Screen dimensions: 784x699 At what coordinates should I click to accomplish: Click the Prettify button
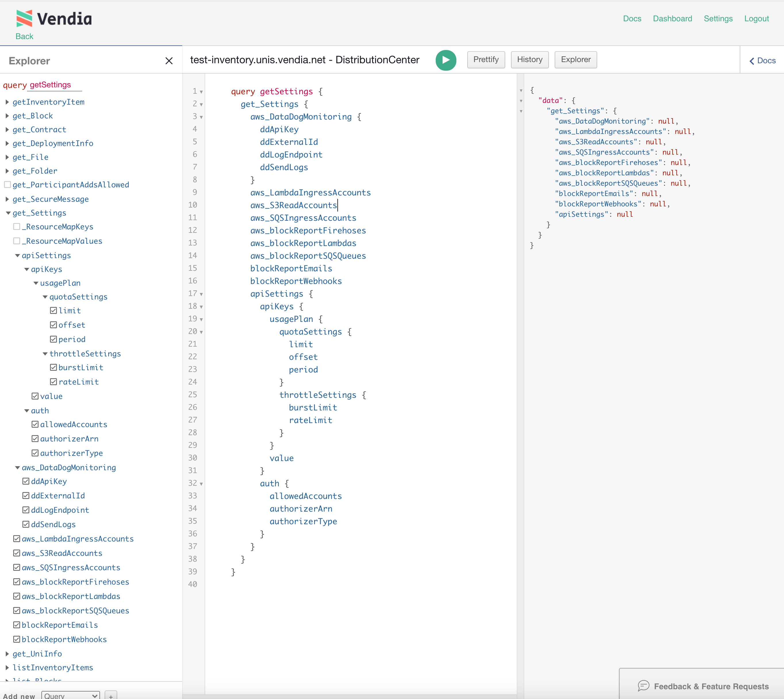point(486,59)
